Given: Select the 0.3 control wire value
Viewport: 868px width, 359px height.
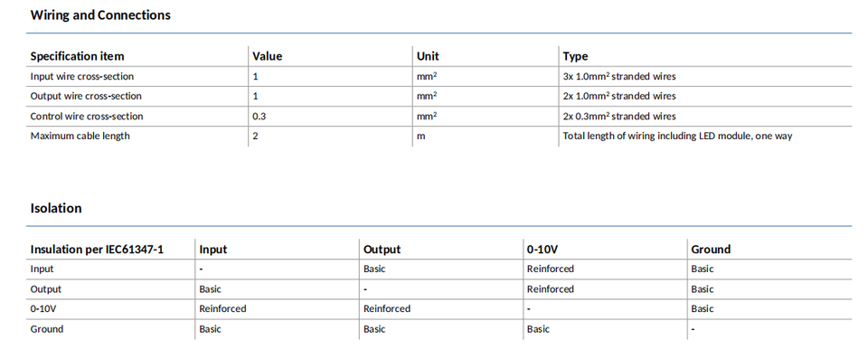Looking at the screenshot, I should 259,117.
